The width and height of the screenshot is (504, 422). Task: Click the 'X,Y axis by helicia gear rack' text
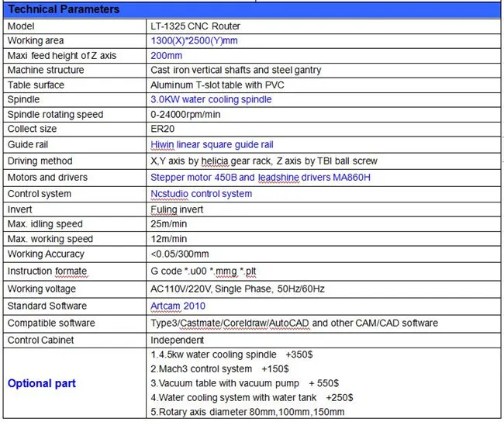pyautogui.click(x=211, y=161)
